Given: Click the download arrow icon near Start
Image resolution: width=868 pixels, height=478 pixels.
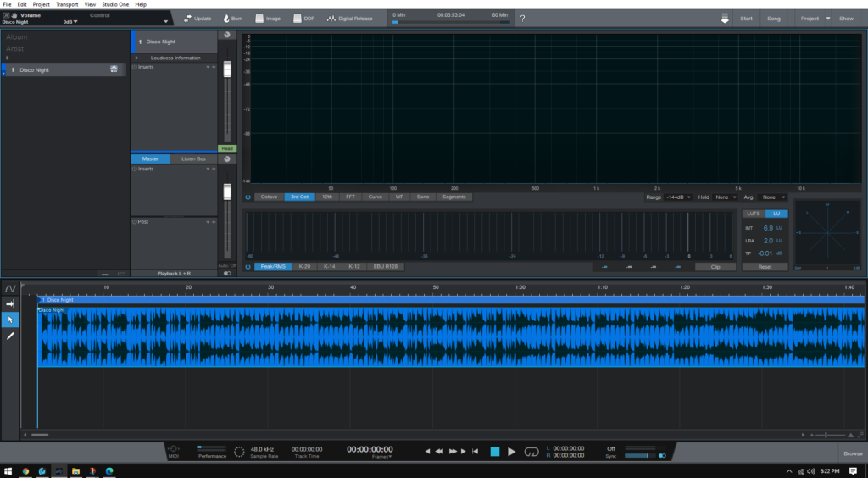Looking at the screenshot, I should coord(725,19).
